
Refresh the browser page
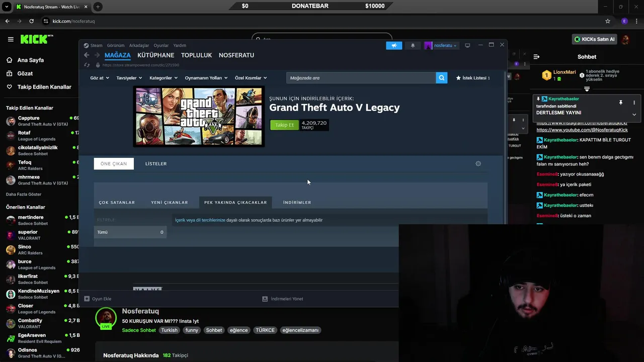click(31, 21)
